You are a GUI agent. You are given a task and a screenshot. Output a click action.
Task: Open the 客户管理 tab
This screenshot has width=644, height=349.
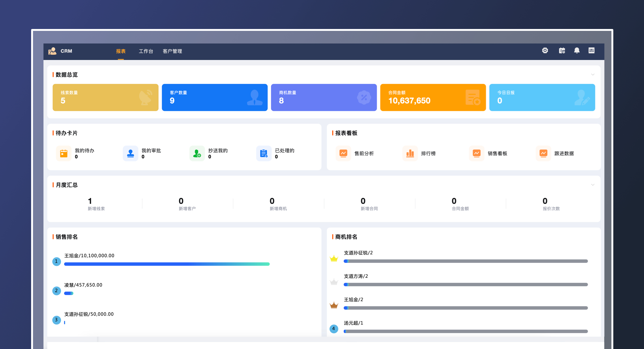(172, 51)
